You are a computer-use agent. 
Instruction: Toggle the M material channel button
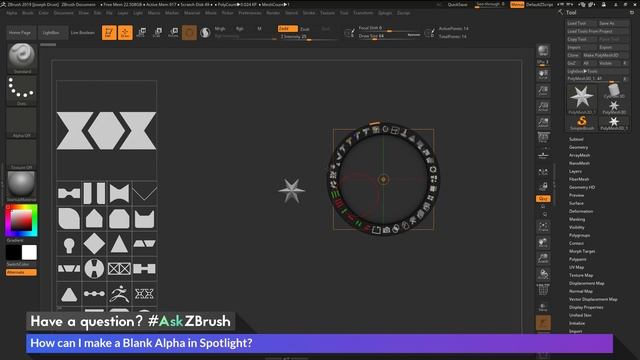click(259, 29)
